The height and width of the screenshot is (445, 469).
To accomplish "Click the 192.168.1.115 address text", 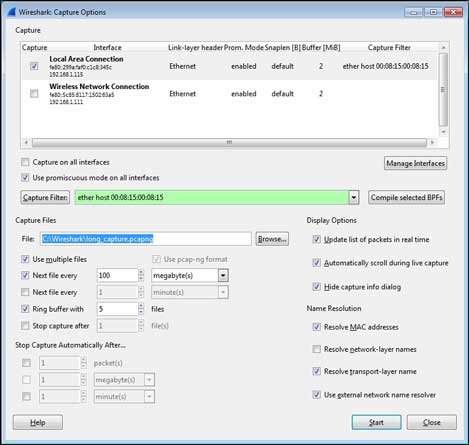I will click(x=66, y=74).
